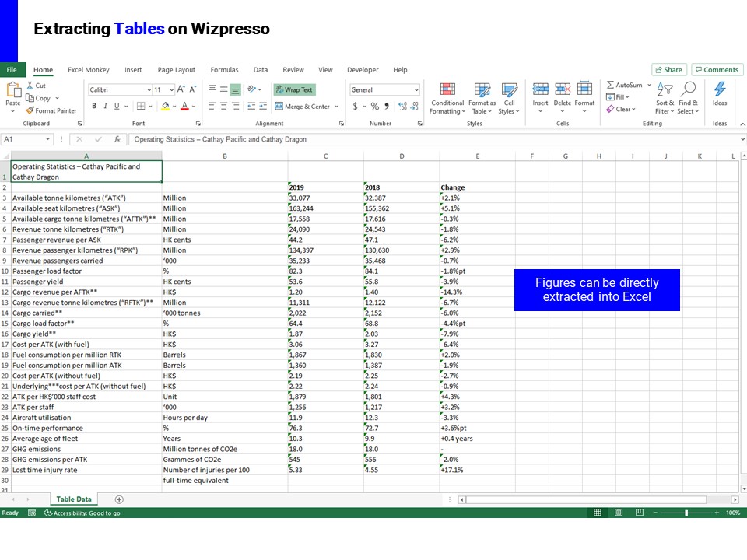
Task: Apply Comma Style format
Action: pos(387,107)
